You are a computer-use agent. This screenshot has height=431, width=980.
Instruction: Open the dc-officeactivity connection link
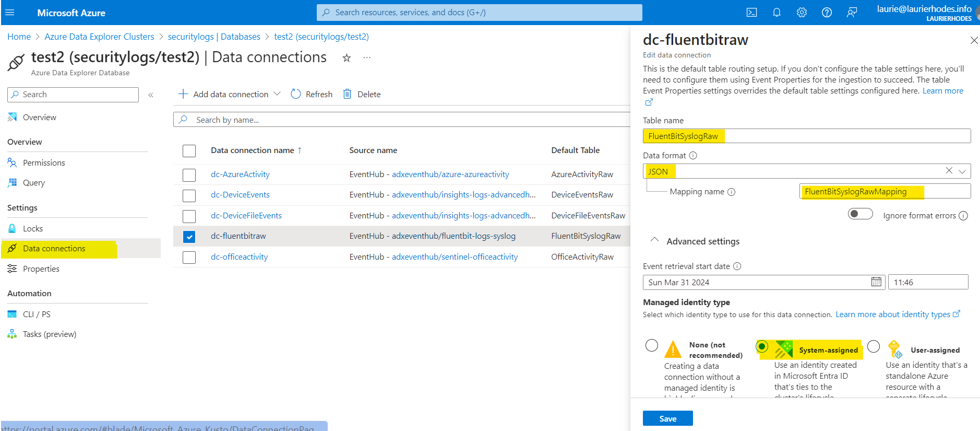click(239, 257)
